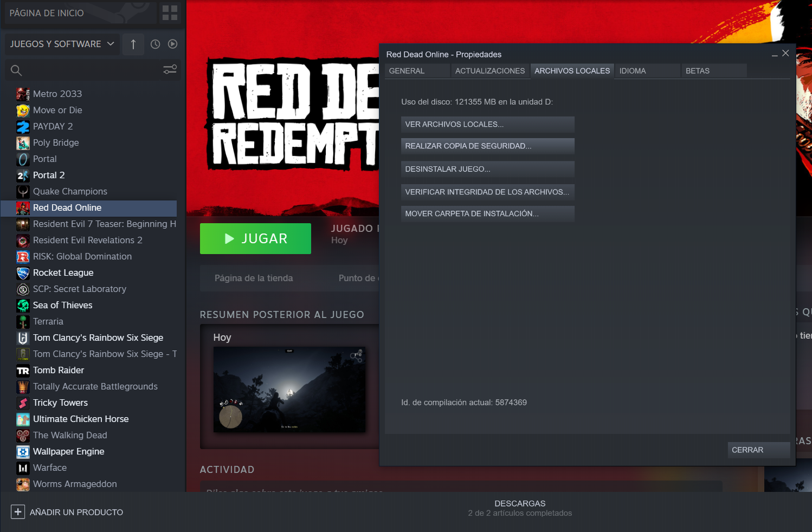This screenshot has width=812, height=532.
Task: Click the Sea of Thieves icon
Action: click(x=23, y=306)
